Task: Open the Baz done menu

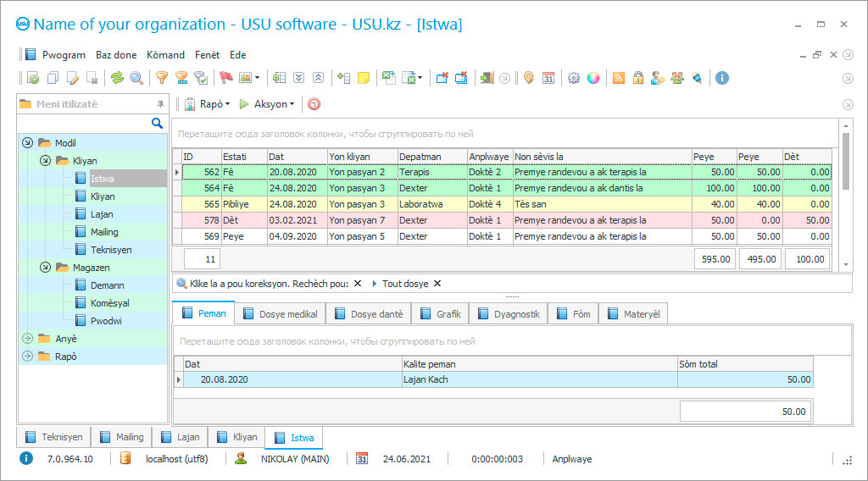Action: (115, 55)
